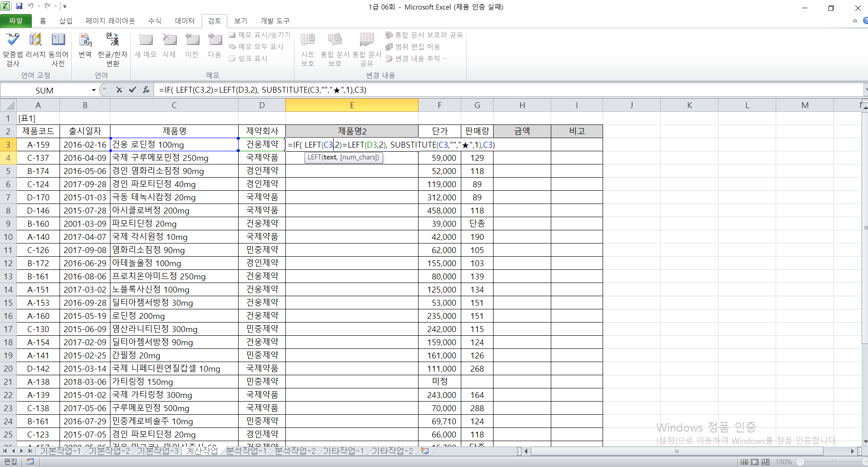Open the Thesaurus (동의어 사전) tool
This screenshot has width=868, height=467.
coord(58,40)
